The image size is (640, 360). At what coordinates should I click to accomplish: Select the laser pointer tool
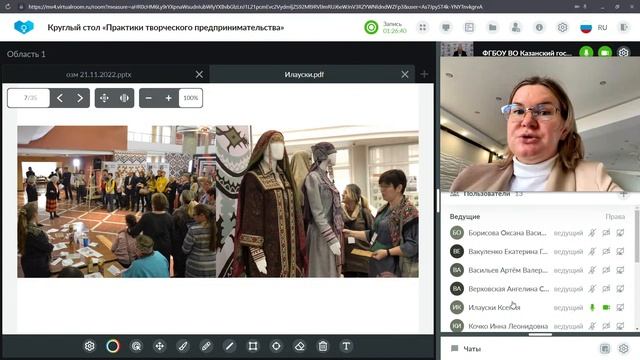pos(136,346)
